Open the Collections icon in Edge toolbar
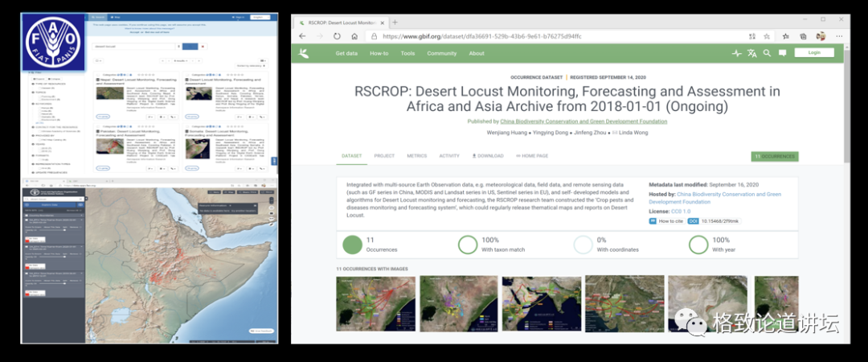868x362 pixels. coord(803,36)
